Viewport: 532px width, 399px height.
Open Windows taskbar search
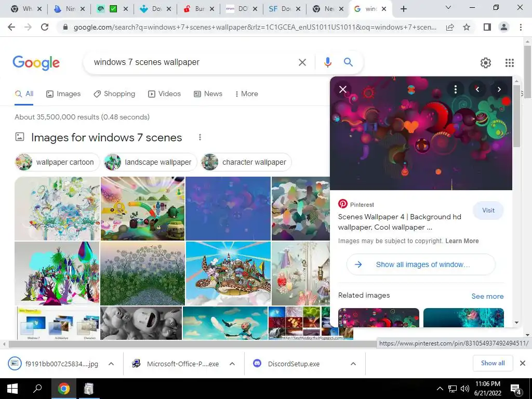tap(37, 389)
